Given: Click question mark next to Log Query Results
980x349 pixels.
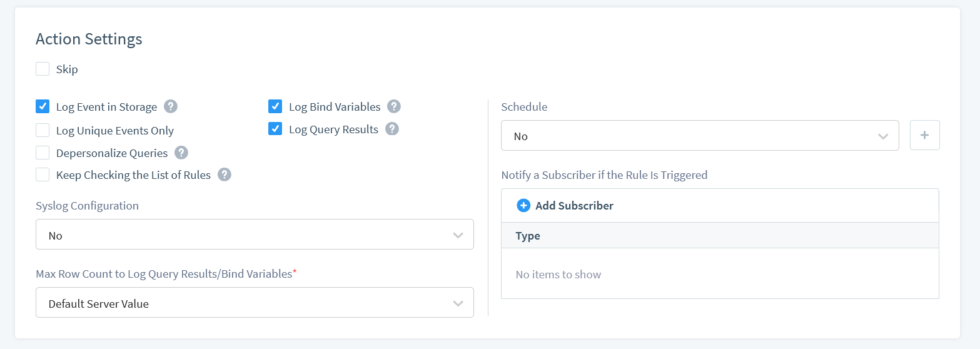Looking at the screenshot, I should tap(392, 129).
